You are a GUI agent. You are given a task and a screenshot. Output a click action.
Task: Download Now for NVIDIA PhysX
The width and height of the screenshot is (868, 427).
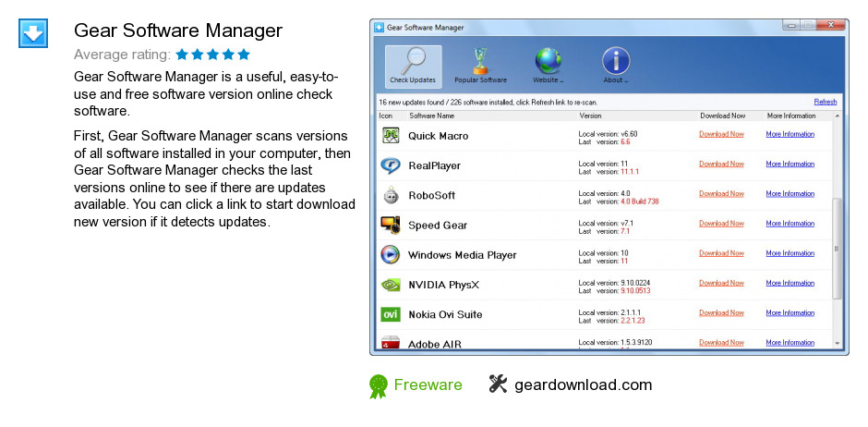(721, 283)
